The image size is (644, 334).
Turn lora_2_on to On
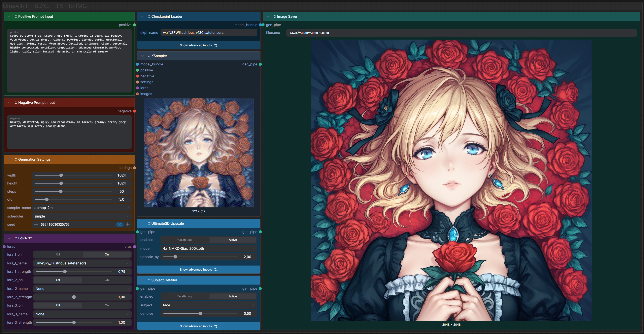pos(107,280)
